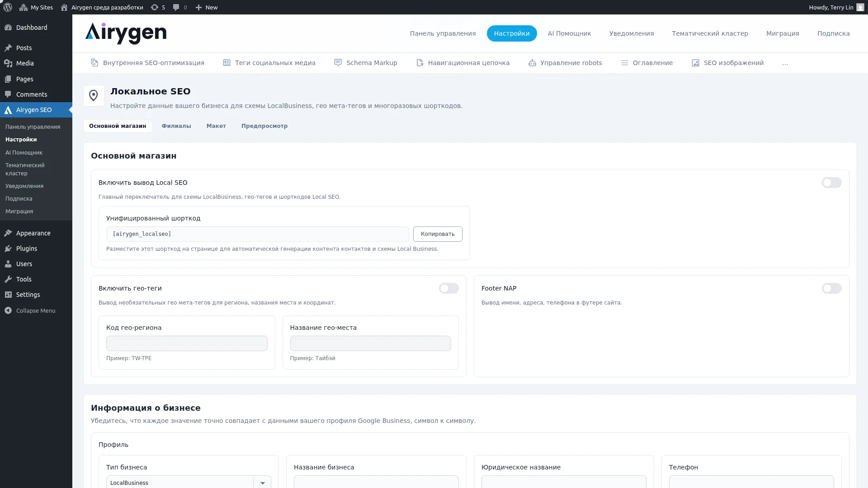Click the SEO изображений image icon
Screen dimensions: 868x488
click(695, 63)
